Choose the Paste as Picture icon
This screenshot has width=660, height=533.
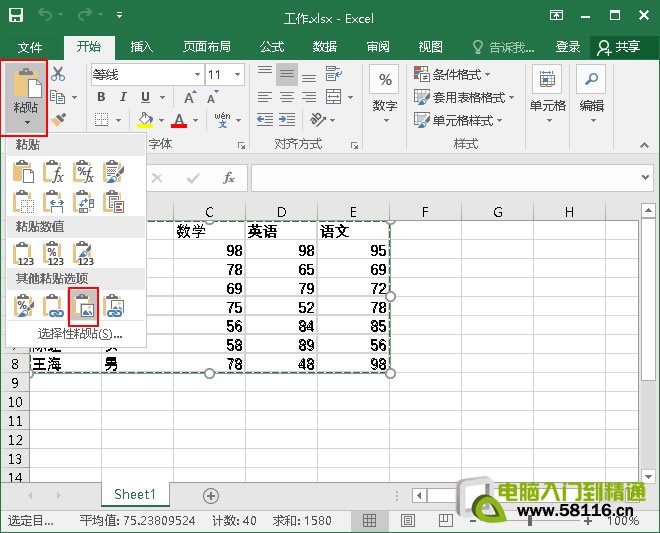[x=83, y=306]
